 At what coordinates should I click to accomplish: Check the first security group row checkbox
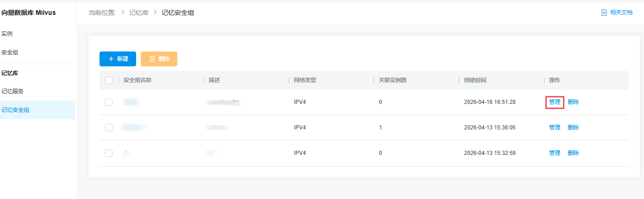click(109, 102)
